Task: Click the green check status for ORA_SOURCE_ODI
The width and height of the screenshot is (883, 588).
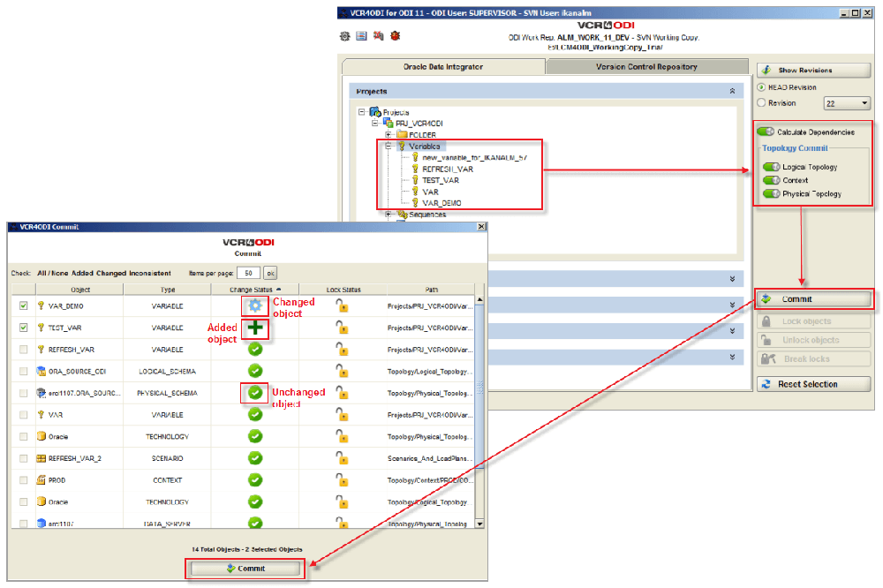Action: (255, 371)
